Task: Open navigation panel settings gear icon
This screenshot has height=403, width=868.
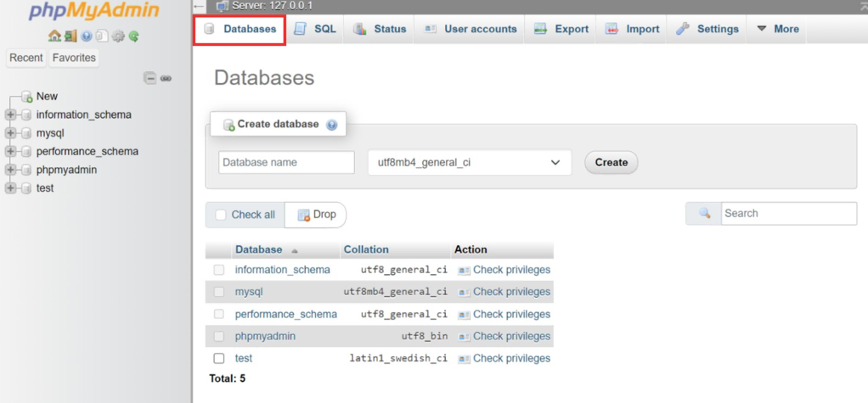Action: (118, 36)
